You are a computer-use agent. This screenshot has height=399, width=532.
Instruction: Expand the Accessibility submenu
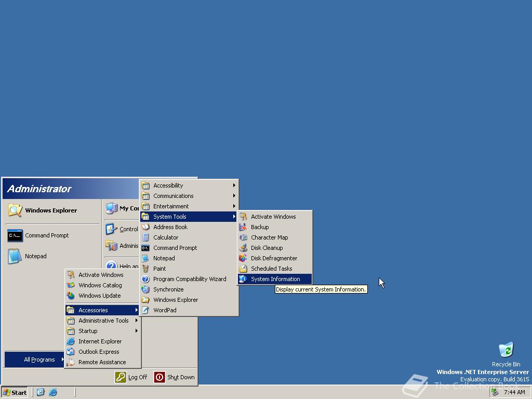(x=189, y=185)
